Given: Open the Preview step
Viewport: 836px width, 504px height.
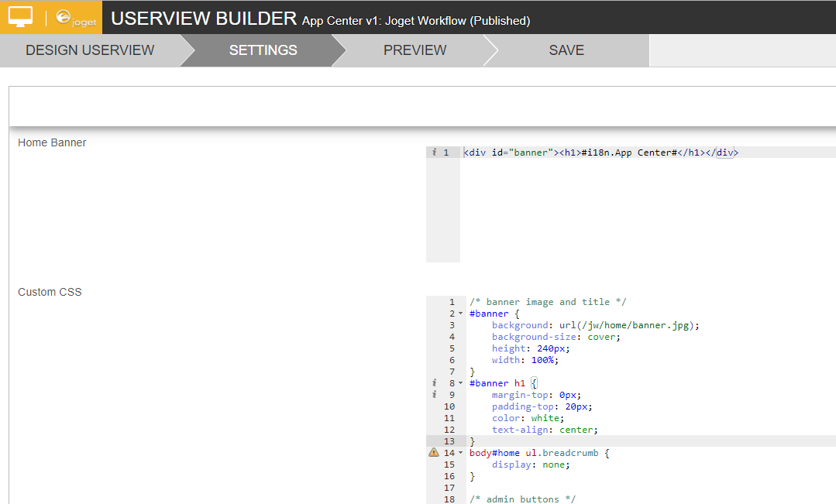Looking at the screenshot, I should 415,50.
